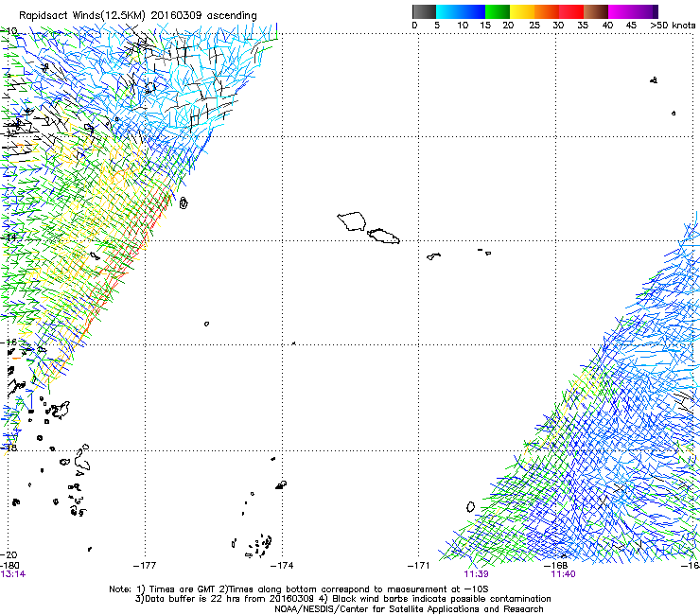Select the "10" legend scale label
The image size is (700, 615).
click(x=463, y=25)
